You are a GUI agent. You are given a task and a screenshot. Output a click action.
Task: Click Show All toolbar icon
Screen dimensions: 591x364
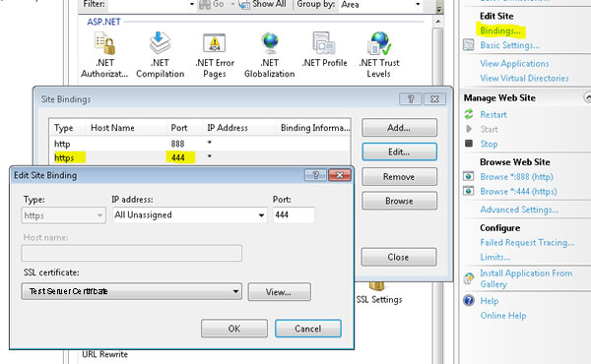pos(244,5)
